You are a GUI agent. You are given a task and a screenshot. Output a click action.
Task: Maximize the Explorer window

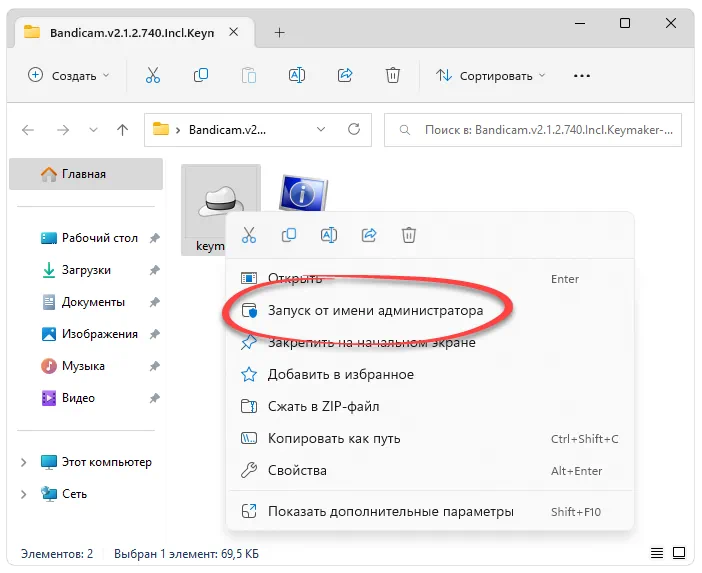pos(625,23)
